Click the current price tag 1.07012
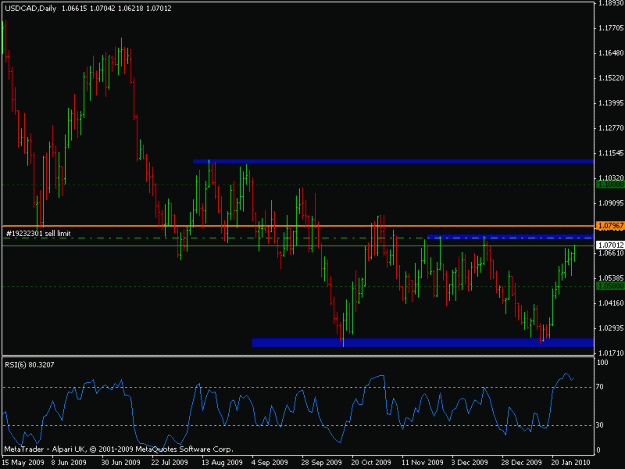 (x=610, y=245)
